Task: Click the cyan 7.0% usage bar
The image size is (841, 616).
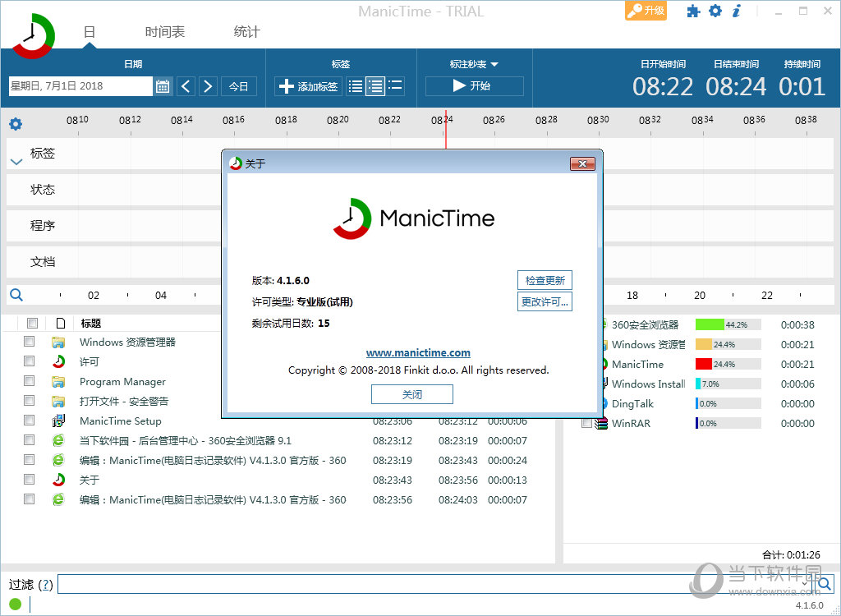Action: [698, 384]
